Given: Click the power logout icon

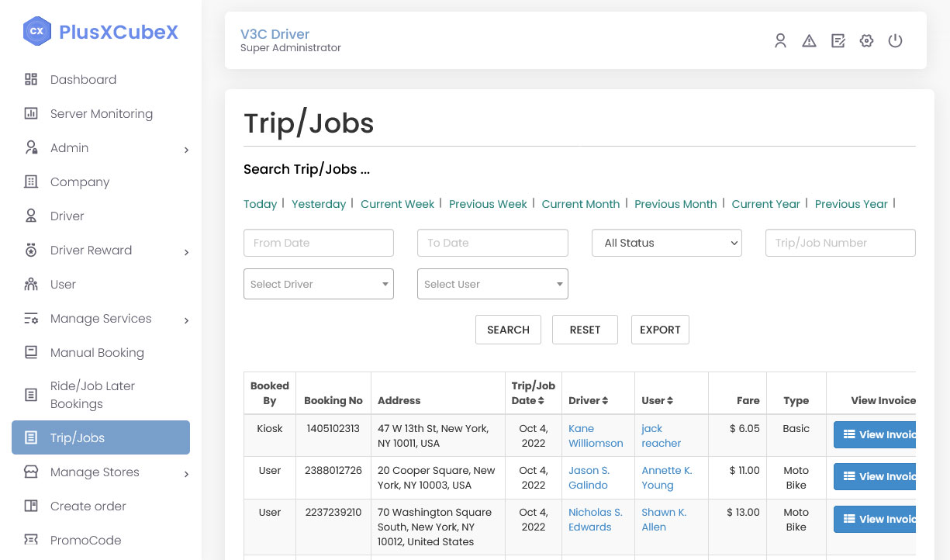Looking at the screenshot, I should click(x=895, y=41).
